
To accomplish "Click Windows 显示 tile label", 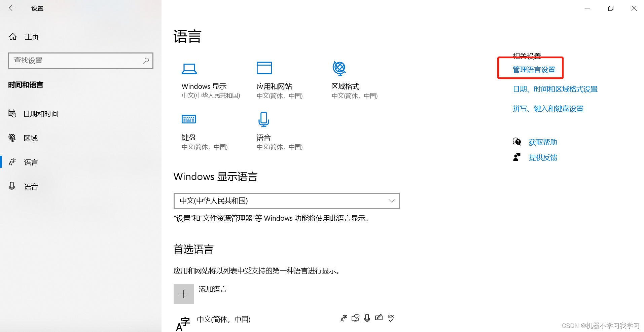I will tap(204, 86).
